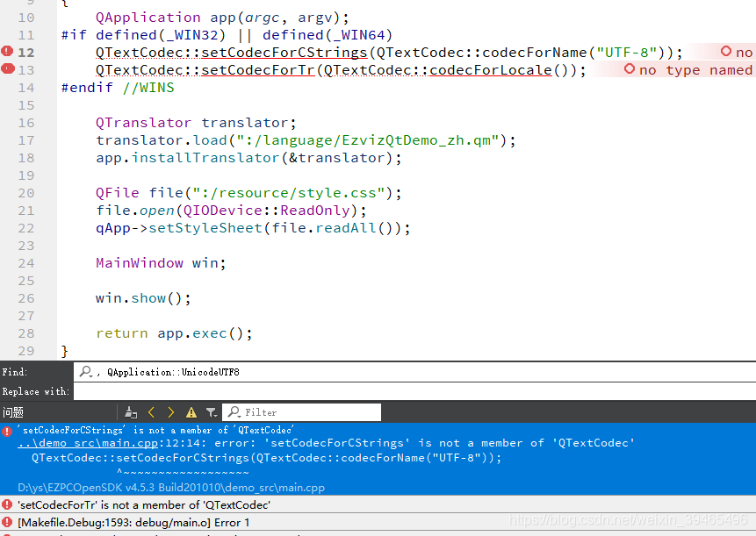Click the error marker beside line 12
Screen dimensions: 756x536
coord(7,51)
